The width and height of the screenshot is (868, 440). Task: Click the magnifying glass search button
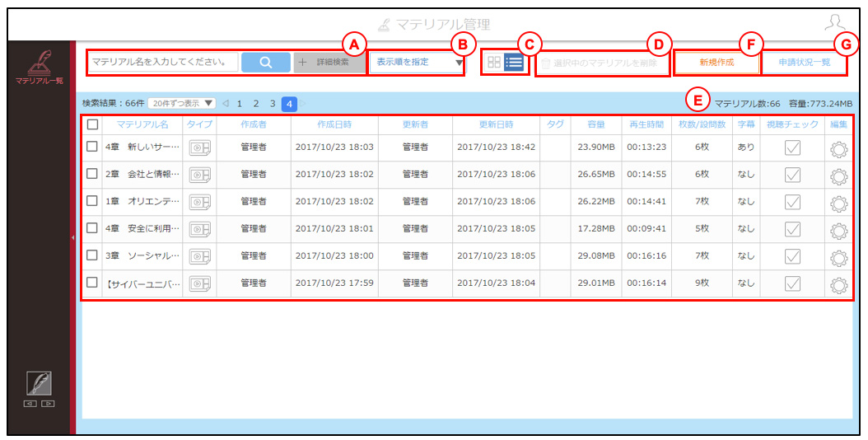tap(266, 63)
